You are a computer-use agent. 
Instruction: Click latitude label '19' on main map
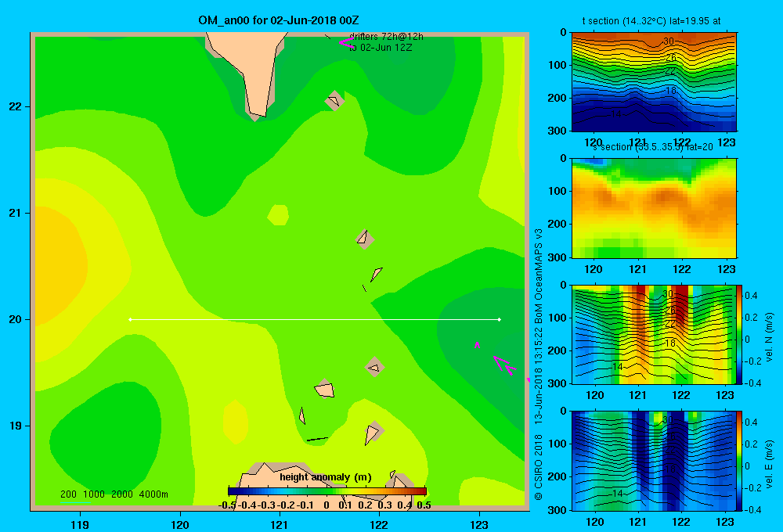pyautogui.click(x=16, y=426)
